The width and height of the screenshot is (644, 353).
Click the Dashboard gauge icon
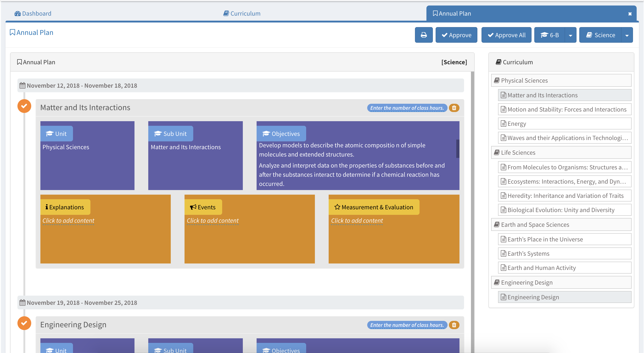tap(17, 14)
